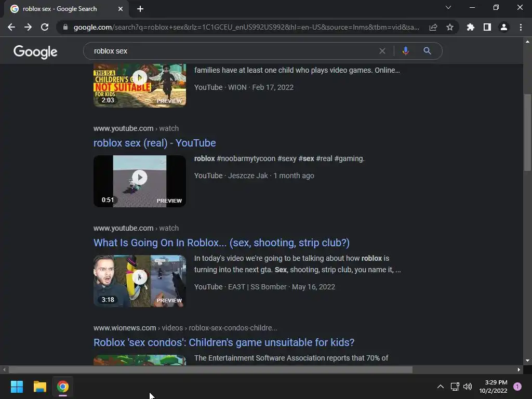The image size is (532, 399).
Task: Play the 0:51 video thumbnail preview
Action: pyautogui.click(x=140, y=181)
